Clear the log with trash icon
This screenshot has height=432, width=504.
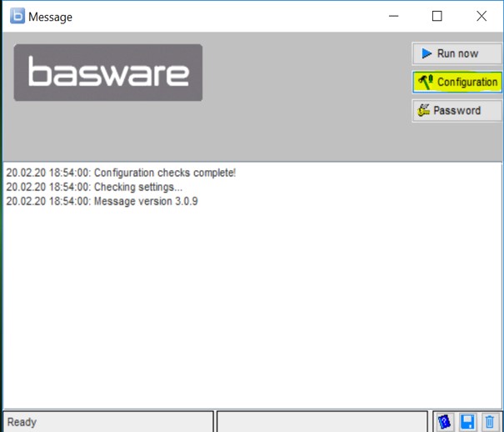click(490, 422)
